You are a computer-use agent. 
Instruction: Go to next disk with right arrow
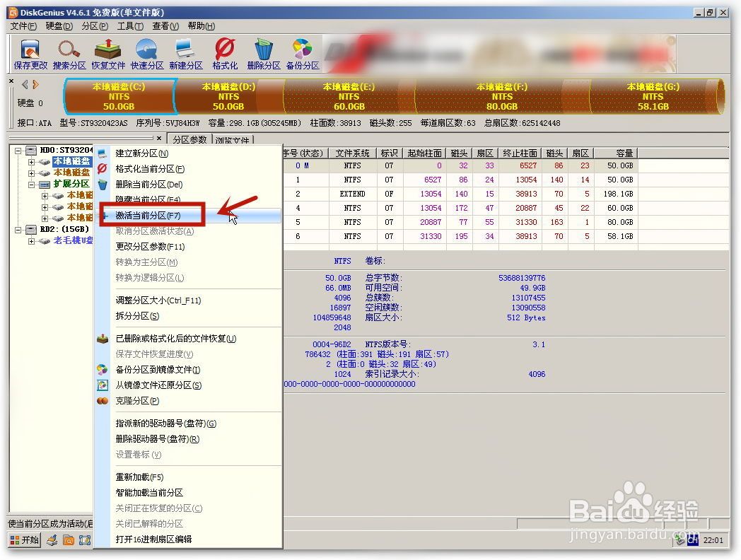(36, 85)
